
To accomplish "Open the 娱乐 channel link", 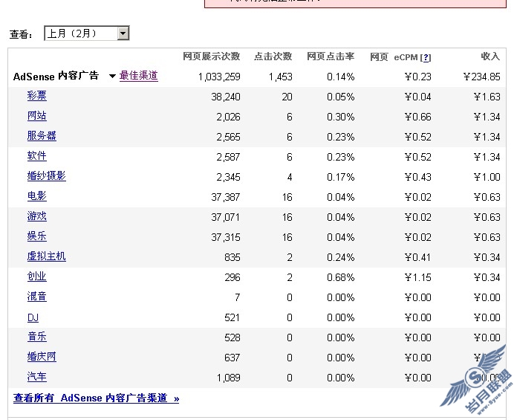I will [37, 236].
